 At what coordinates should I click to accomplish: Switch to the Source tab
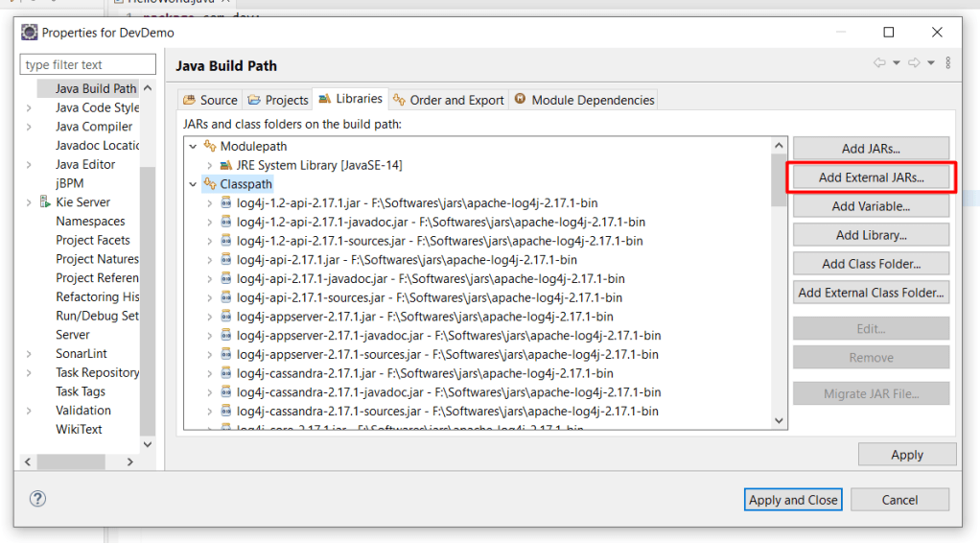tap(210, 100)
